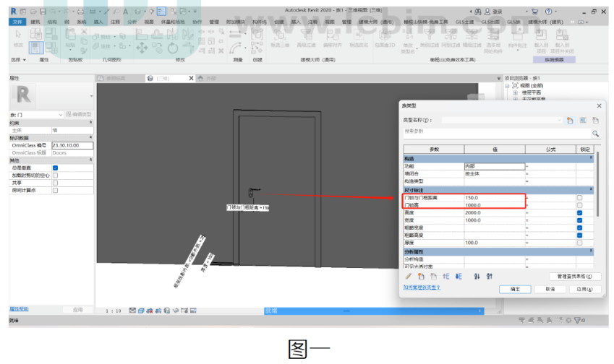Collapse the 构造 group in Family Types

(591, 158)
